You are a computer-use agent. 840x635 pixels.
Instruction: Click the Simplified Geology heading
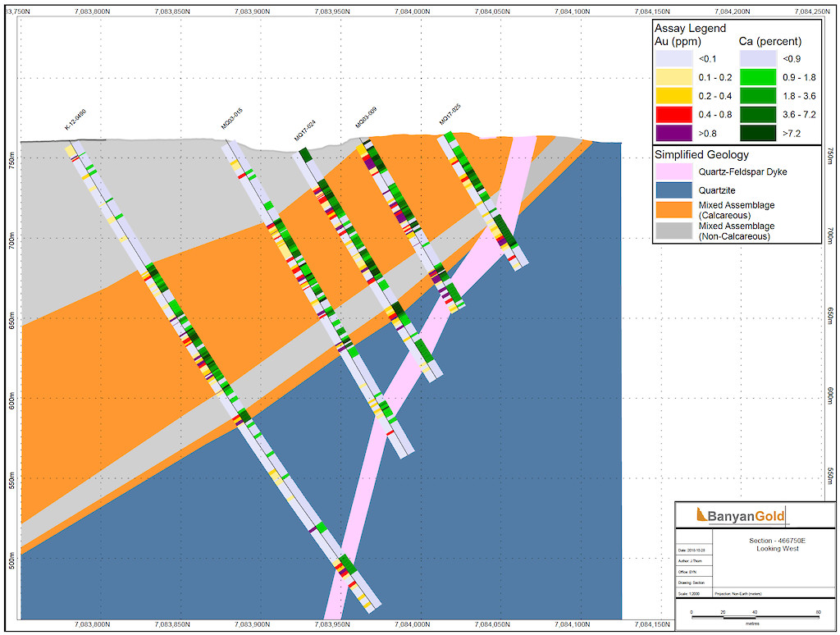(701, 154)
